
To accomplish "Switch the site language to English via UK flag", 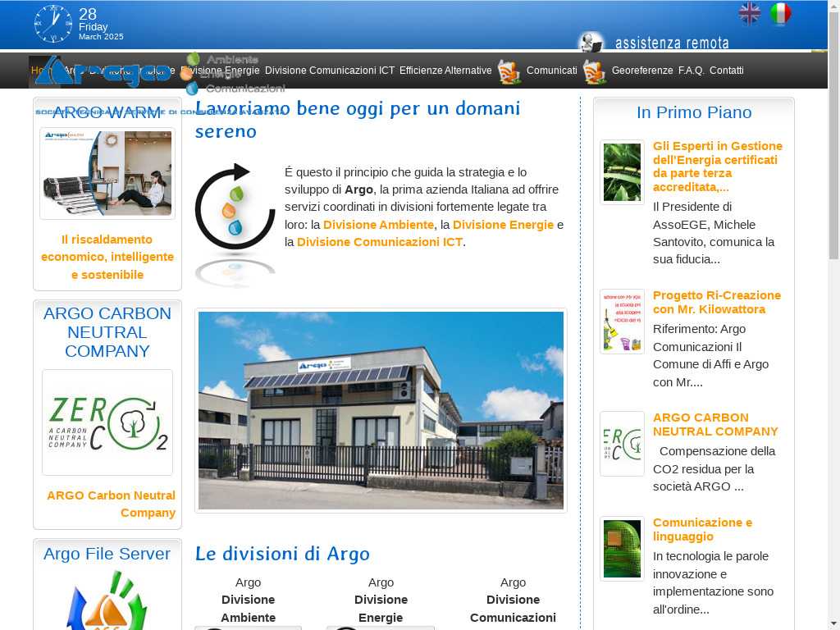I will point(749,13).
